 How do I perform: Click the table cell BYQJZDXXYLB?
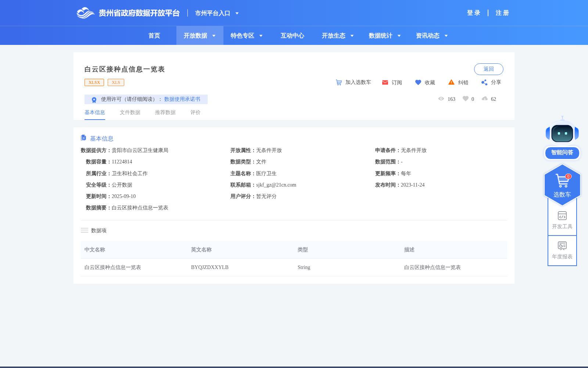click(x=210, y=268)
